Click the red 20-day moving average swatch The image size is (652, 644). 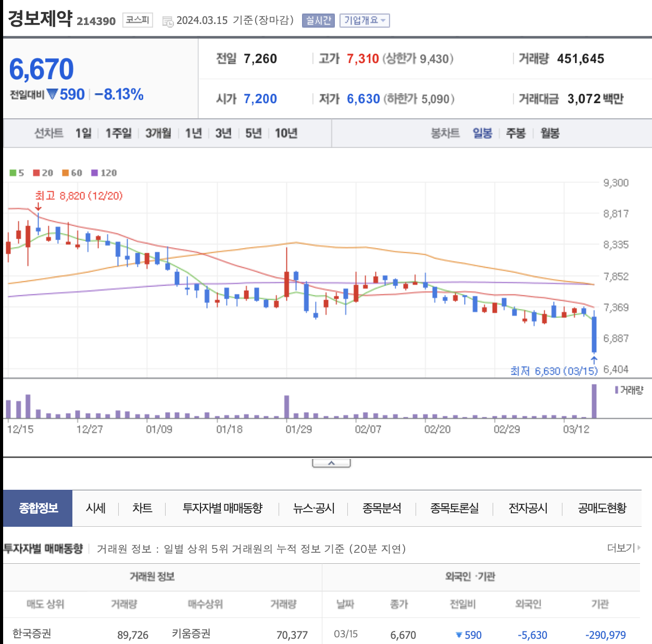pos(36,173)
